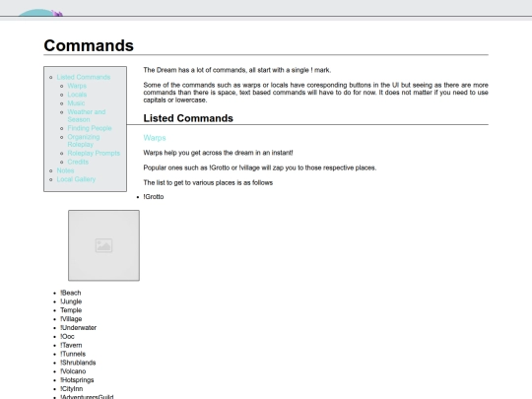Select the !Hotsprings list entry

click(77, 380)
